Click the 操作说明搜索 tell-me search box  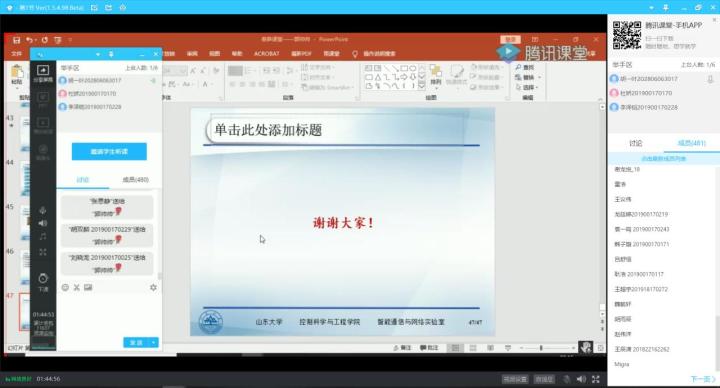tap(379, 54)
